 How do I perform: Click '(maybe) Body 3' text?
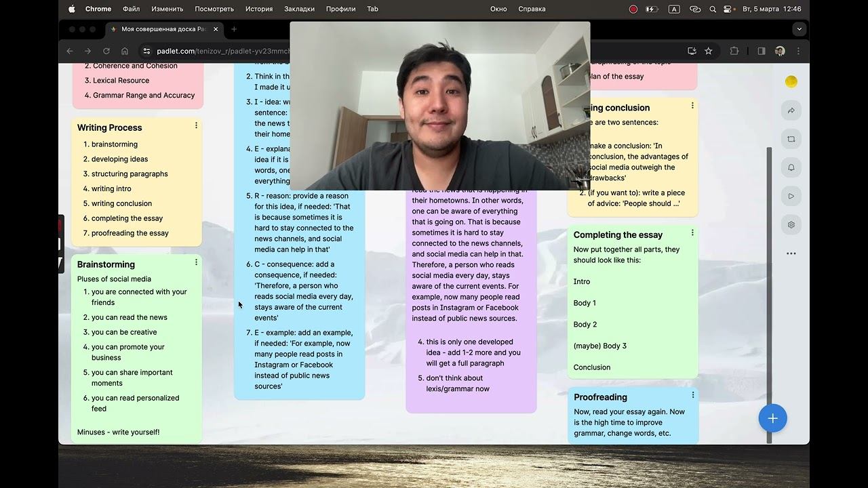pos(600,346)
